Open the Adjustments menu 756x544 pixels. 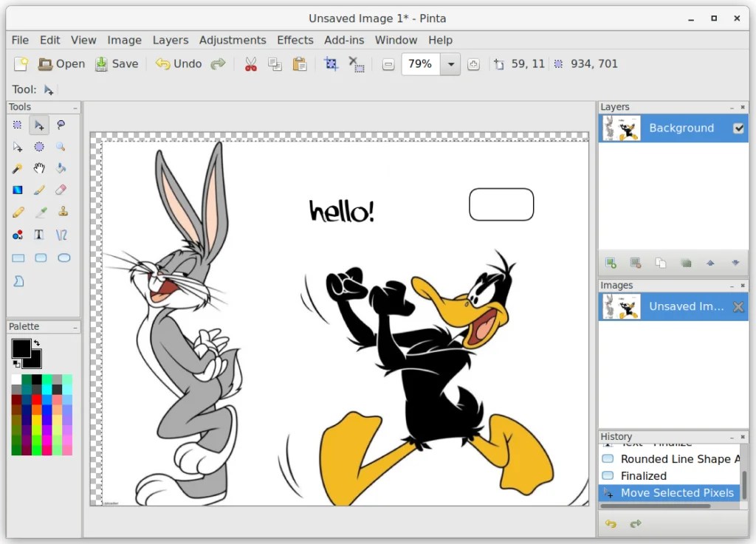(x=233, y=40)
